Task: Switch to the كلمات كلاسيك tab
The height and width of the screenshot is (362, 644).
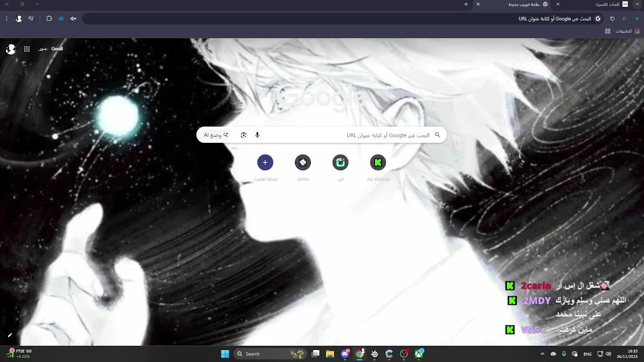Action: [598, 4]
